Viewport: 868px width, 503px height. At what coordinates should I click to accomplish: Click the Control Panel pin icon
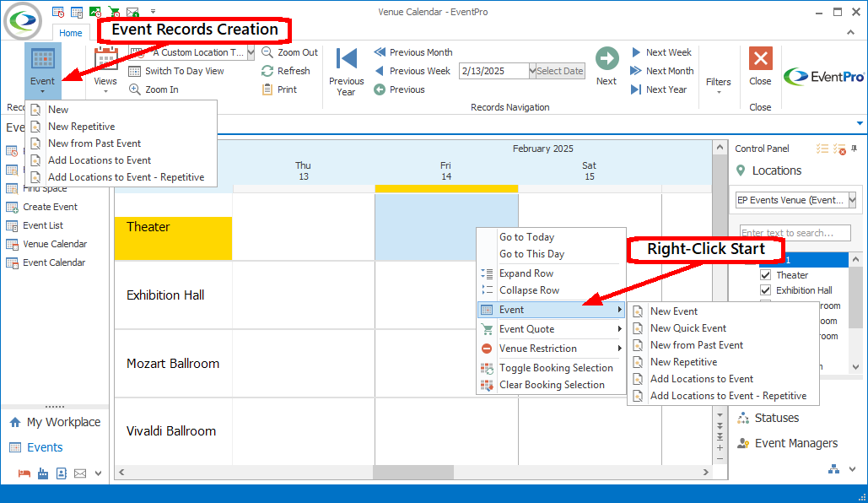click(x=855, y=149)
